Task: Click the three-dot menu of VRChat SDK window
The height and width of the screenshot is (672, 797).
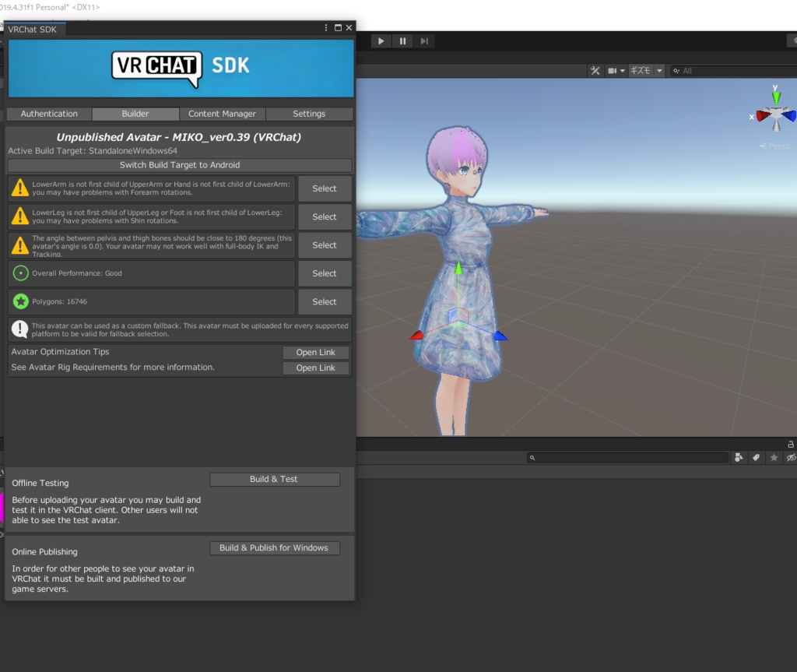Action: point(325,26)
